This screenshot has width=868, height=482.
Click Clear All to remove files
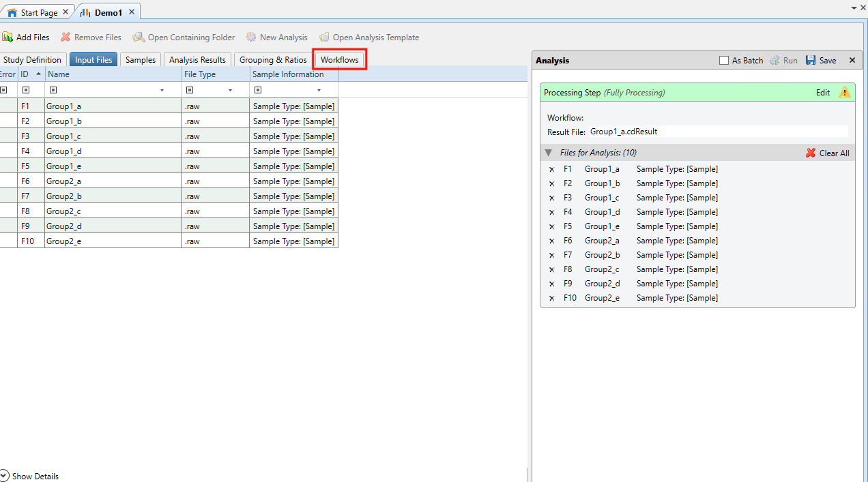828,153
